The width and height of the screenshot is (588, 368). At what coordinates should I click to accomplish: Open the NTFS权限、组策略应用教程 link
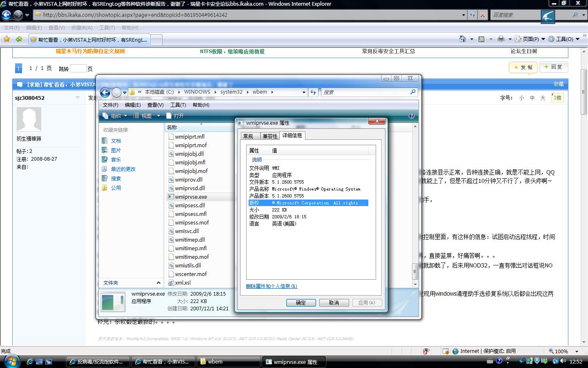232,52
